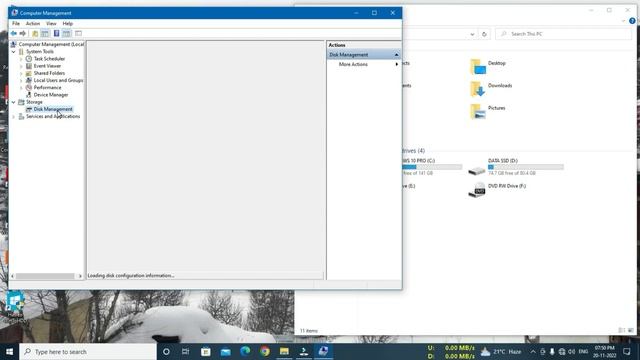This screenshot has height=360, width=640.
Task: Expand the Event Viewer node
Action: [21, 66]
